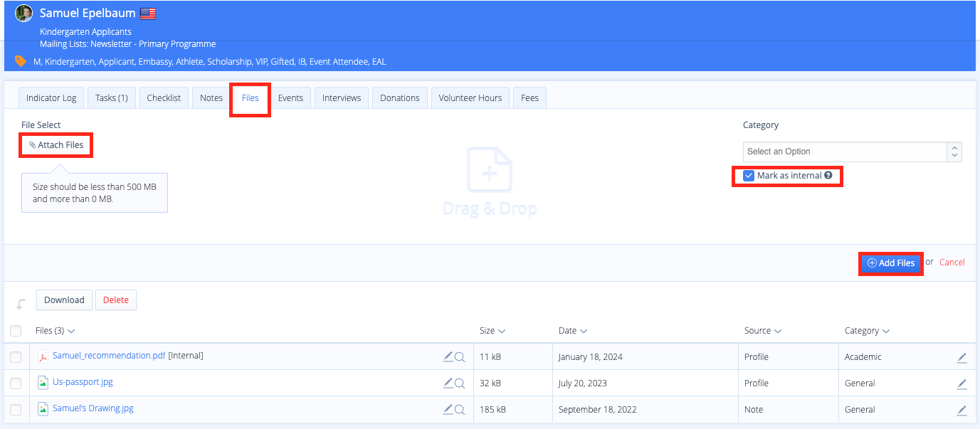Click the help icon beside Mark as internal
This screenshot has width=980, height=429.
tap(828, 176)
